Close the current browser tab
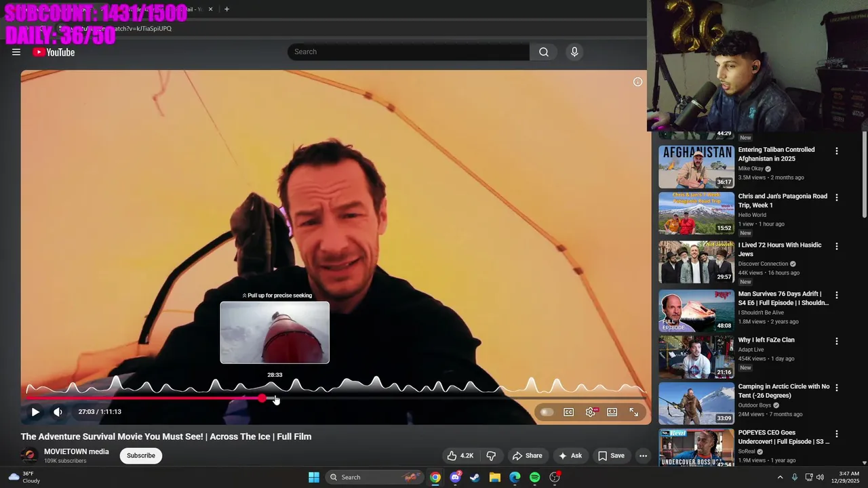Image resolution: width=868 pixels, height=488 pixels. (x=210, y=9)
